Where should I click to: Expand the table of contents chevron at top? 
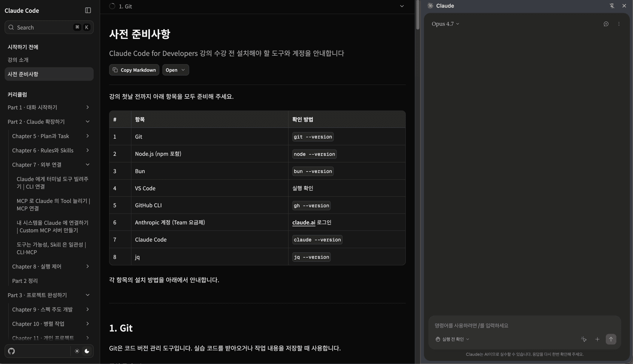[402, 6]
